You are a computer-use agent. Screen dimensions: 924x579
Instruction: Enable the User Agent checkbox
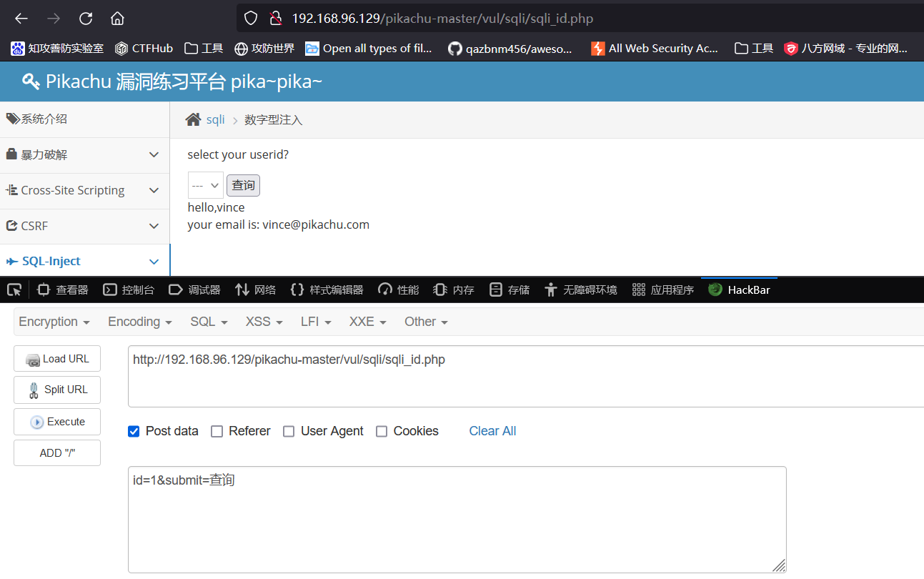tap(289, 431)
